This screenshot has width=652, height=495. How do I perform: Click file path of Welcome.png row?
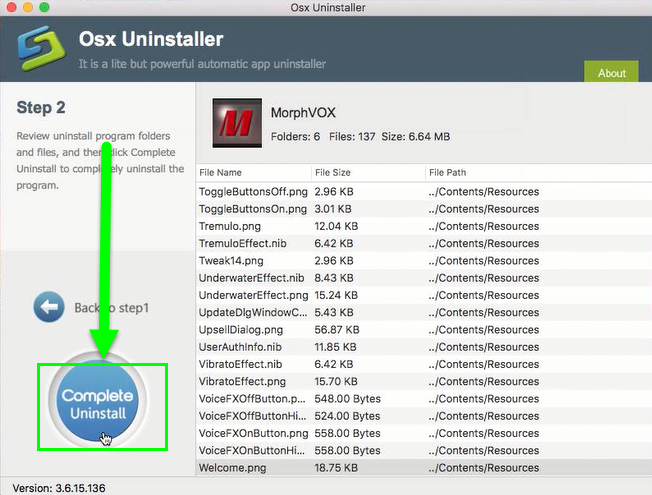484,468
